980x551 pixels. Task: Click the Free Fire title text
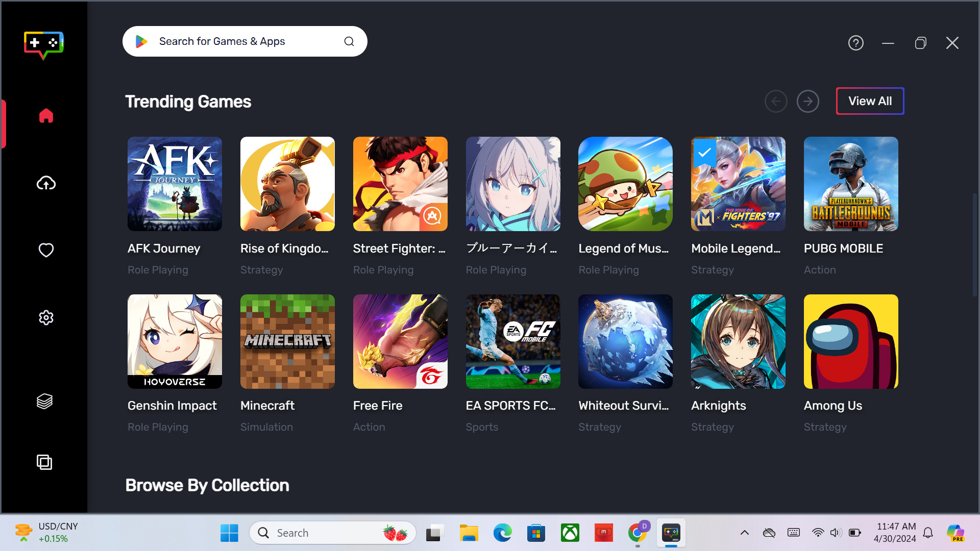click(x=378, y=406)
